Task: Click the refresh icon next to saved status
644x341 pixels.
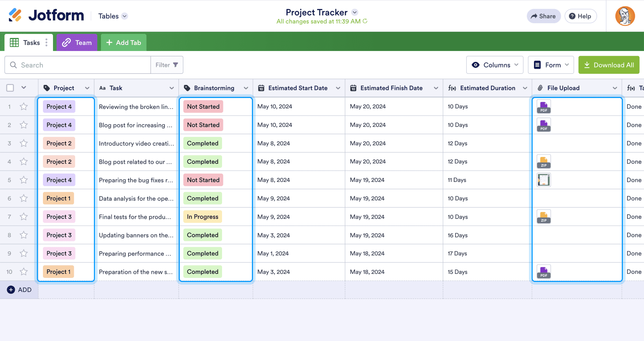Action: coord(365,21)
